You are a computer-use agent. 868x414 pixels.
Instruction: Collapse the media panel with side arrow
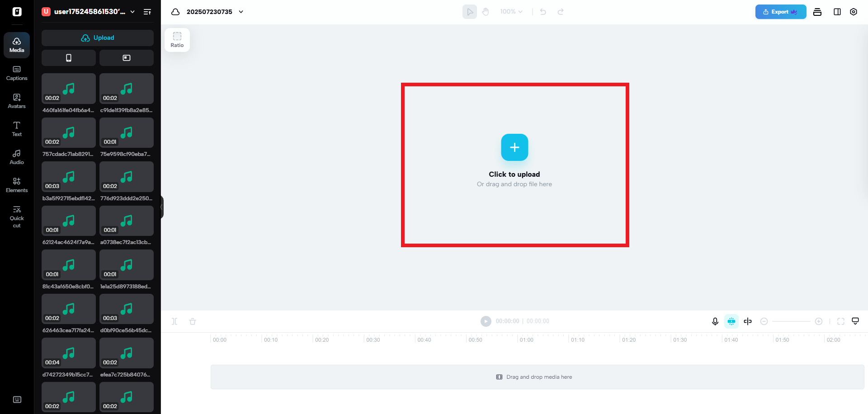click(162, 207)
